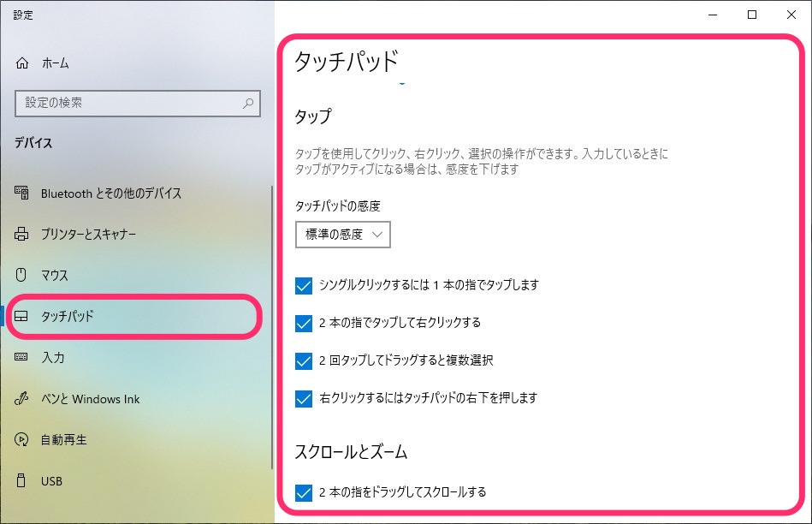Disable single-finger tap to click
The height and width of the screenshot is (524, 812).
(302, 285)
